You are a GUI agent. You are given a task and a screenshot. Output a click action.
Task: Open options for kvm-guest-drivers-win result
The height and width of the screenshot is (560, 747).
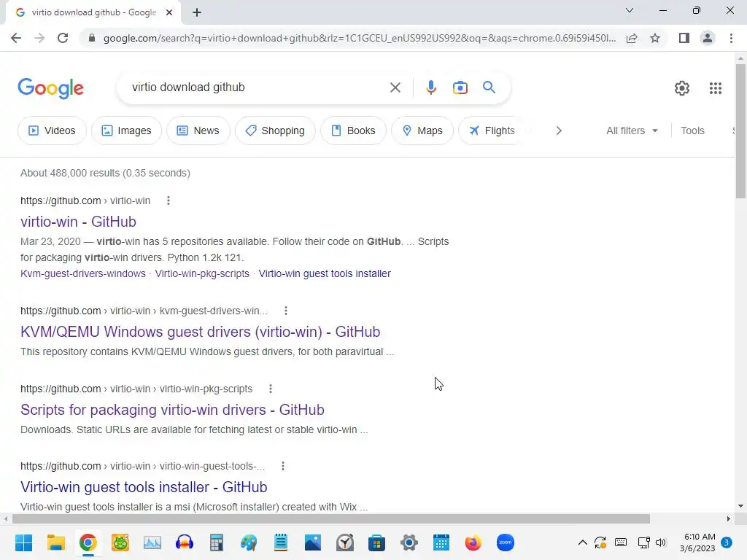pos(286,311)
